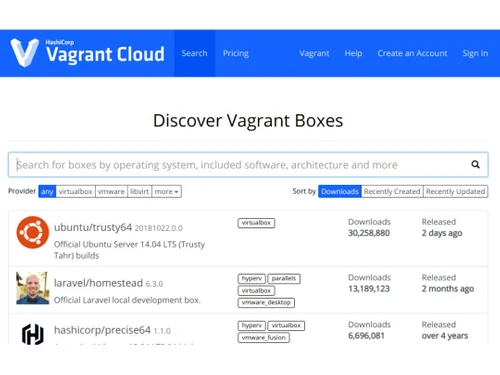Screen dimensions: 500x375
Task: Click vmware_fusion tag
Action: (x=264, y=338)
